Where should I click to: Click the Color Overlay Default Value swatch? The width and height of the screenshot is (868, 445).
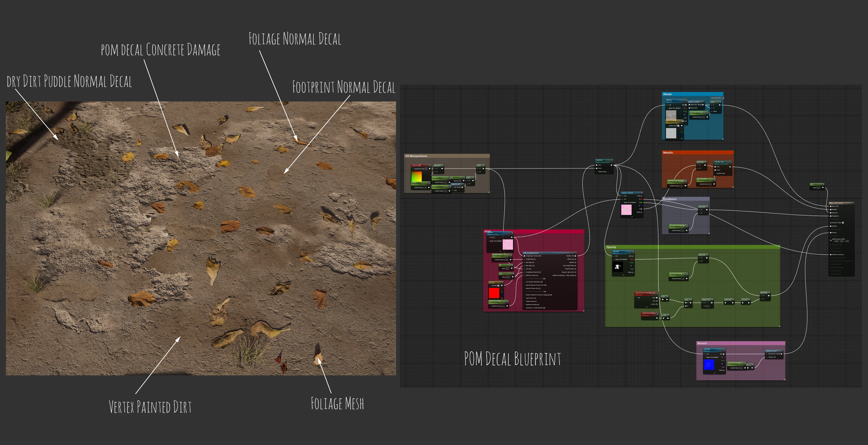(x=678, y=126)
